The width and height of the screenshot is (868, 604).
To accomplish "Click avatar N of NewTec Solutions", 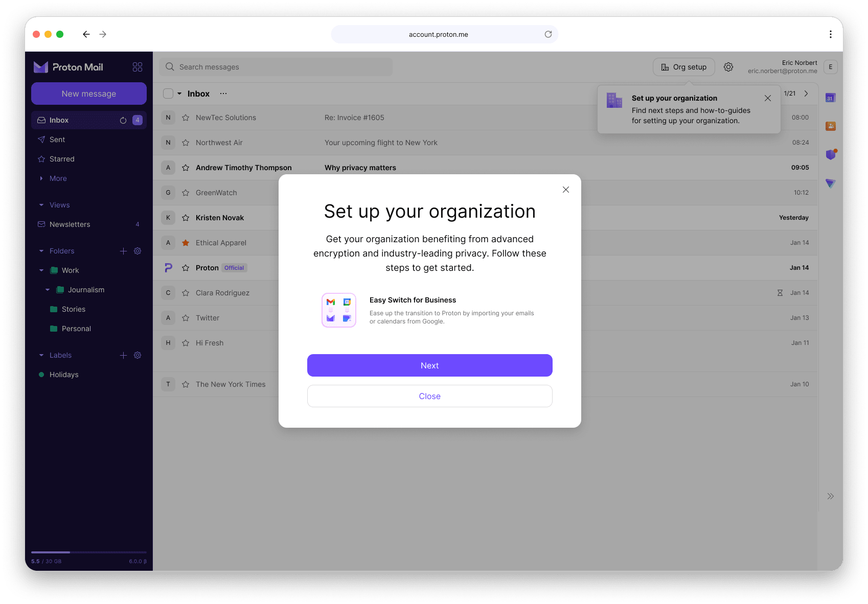I will pos(168,118).
